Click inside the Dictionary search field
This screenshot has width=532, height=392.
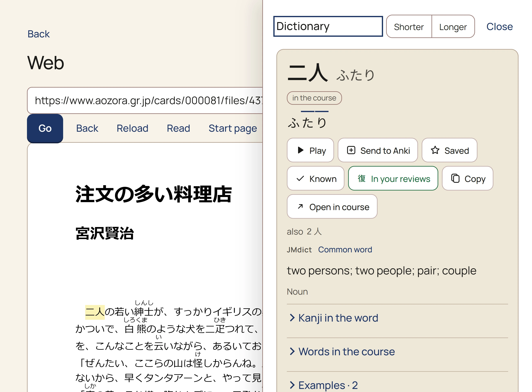[x=328, y=26]
